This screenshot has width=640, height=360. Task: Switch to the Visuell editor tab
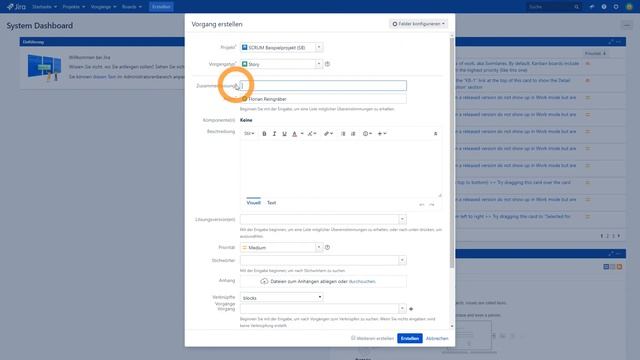253,202
